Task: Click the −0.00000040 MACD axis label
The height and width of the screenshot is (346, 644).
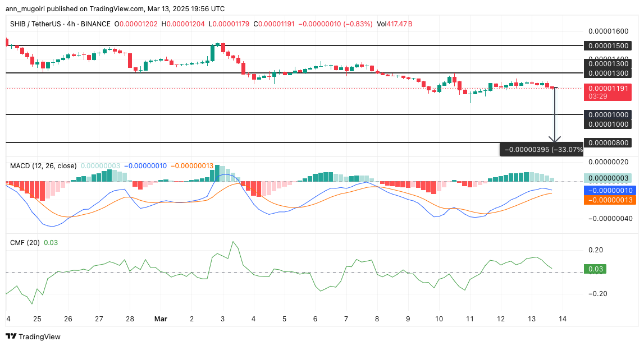Action: [610, 218]
